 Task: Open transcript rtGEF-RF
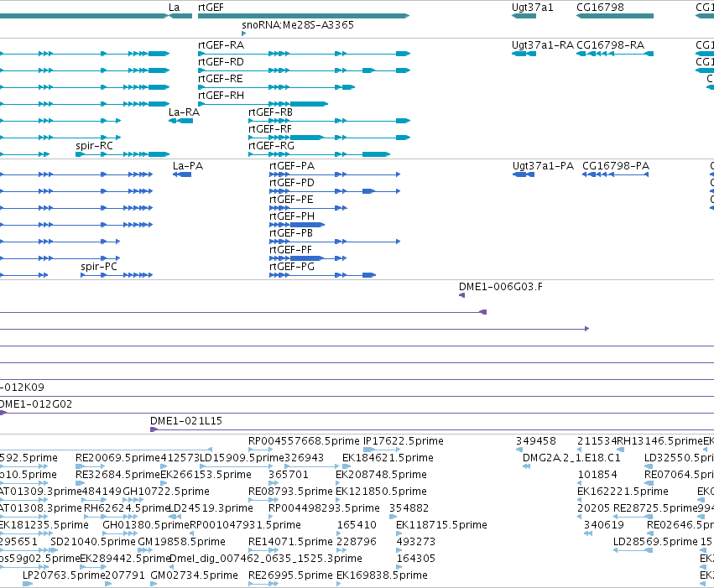tap(270, 129)
